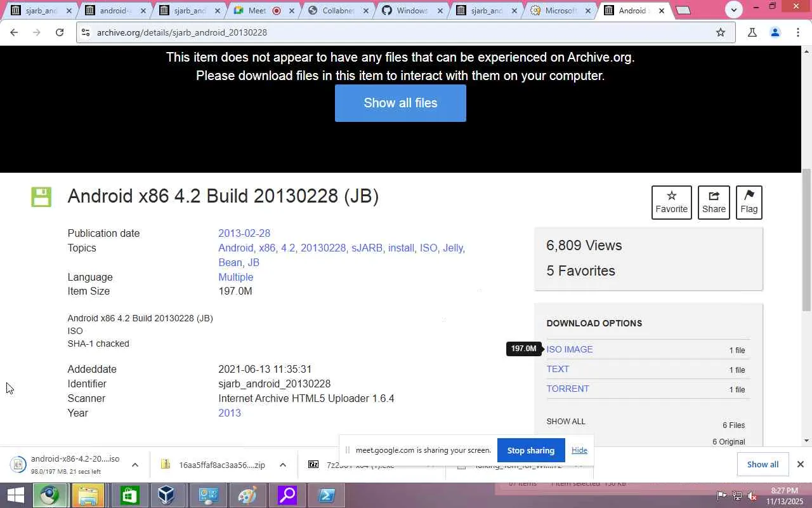Click the muted volume icon in tray

(752, 495)
